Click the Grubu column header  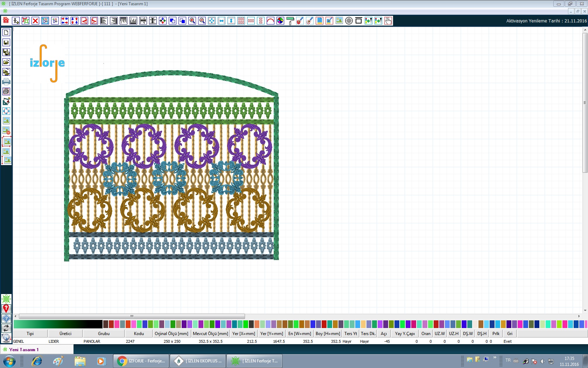tap(104, 334)
